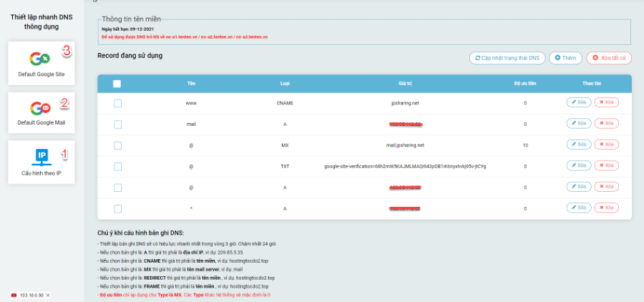Image resolution: width=644 pixels, height=302 pixels.
Task: Edit the @ A record with Sửa
Action: click(579, 187)
